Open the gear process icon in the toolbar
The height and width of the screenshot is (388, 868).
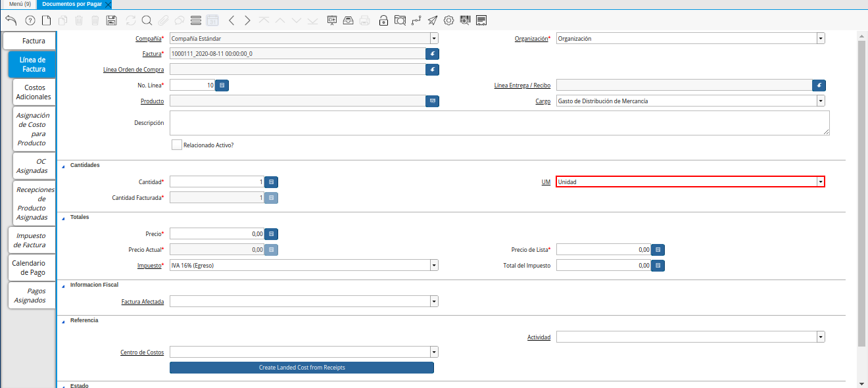click(x=448, y=20)
